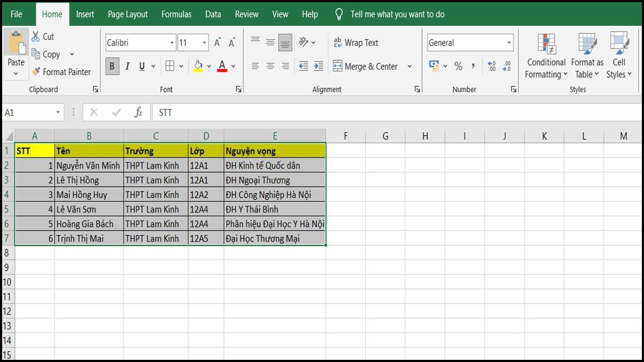Decrease font size with smaller A icon
The height and width of the screenshot is (362, 644).
point(232,43)
